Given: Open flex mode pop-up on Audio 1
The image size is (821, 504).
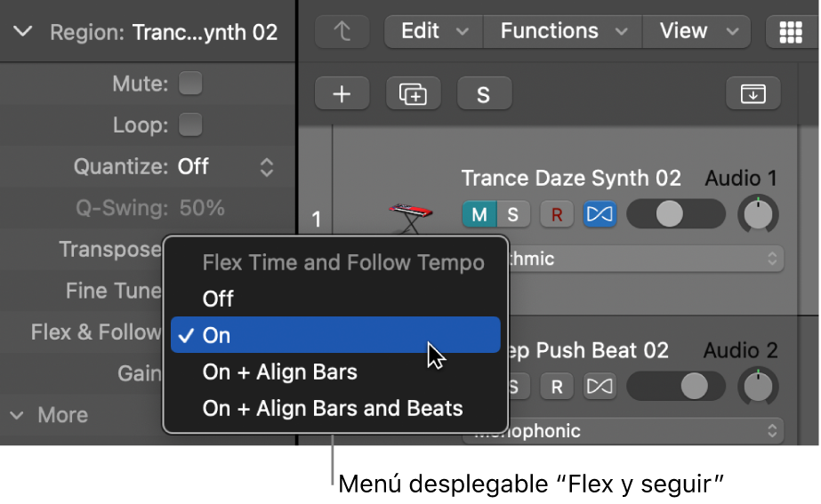Looking at the screenshot, I should 645,259.
